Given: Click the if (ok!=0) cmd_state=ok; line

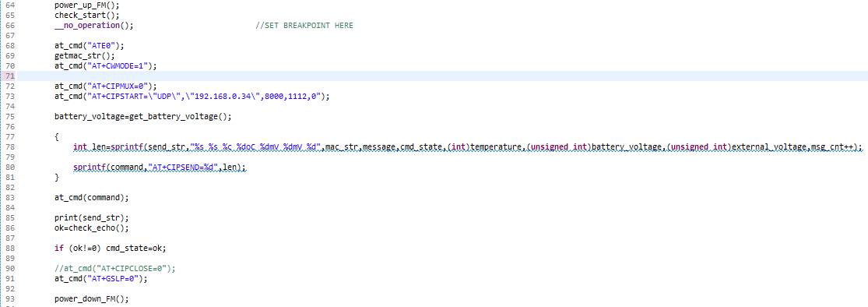Looking at the screenshot, I should coord(111,248).
